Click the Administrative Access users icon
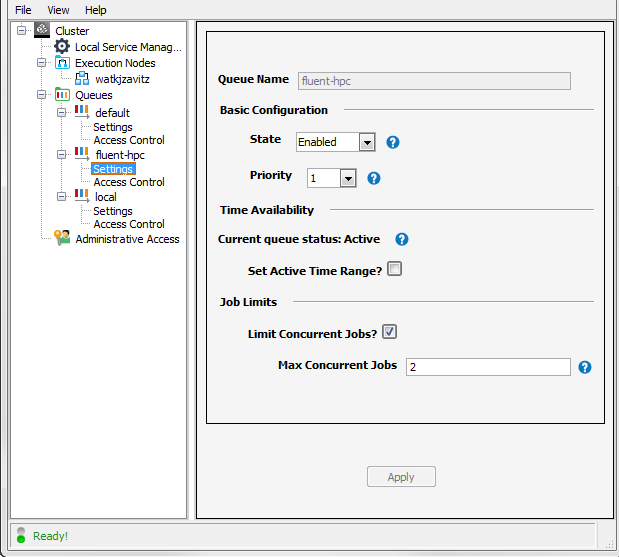 [62, 238]
